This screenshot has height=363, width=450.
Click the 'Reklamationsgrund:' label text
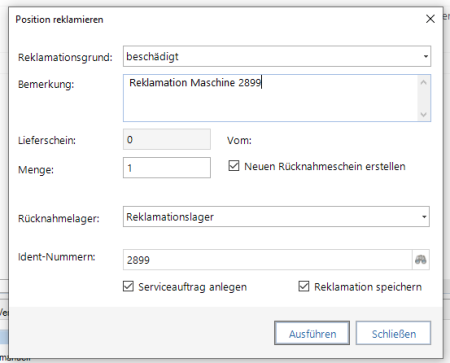coord(65,57)
